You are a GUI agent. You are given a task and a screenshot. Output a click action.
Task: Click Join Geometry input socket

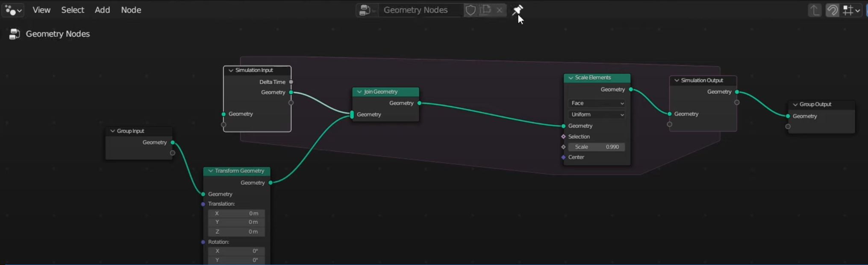click(352, 114)
